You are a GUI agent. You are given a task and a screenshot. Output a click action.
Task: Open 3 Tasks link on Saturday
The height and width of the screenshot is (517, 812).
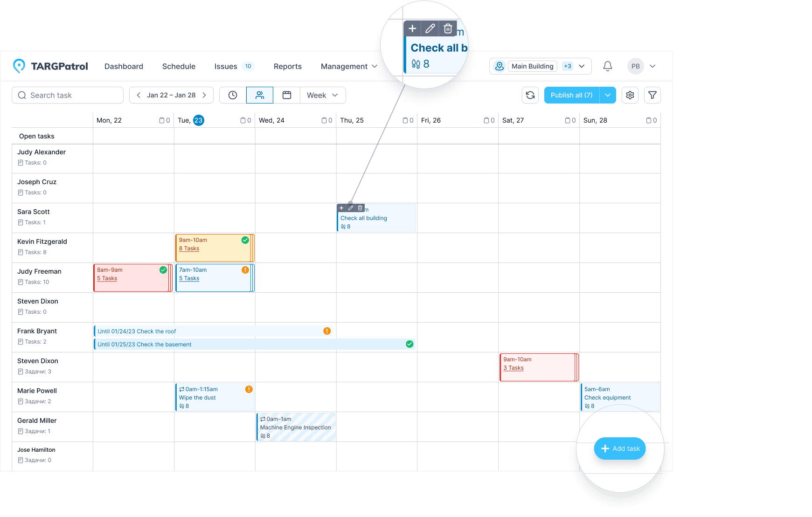pos(514,368)
